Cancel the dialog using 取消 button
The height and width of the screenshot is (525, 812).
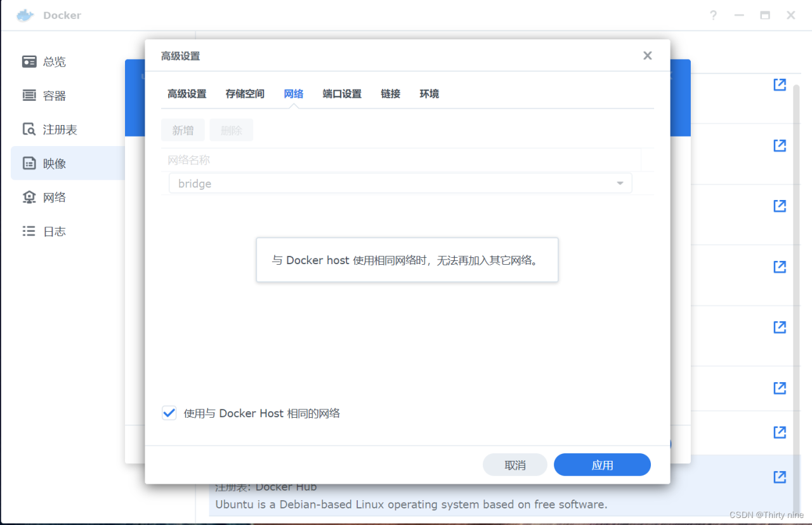coord(514,464)
